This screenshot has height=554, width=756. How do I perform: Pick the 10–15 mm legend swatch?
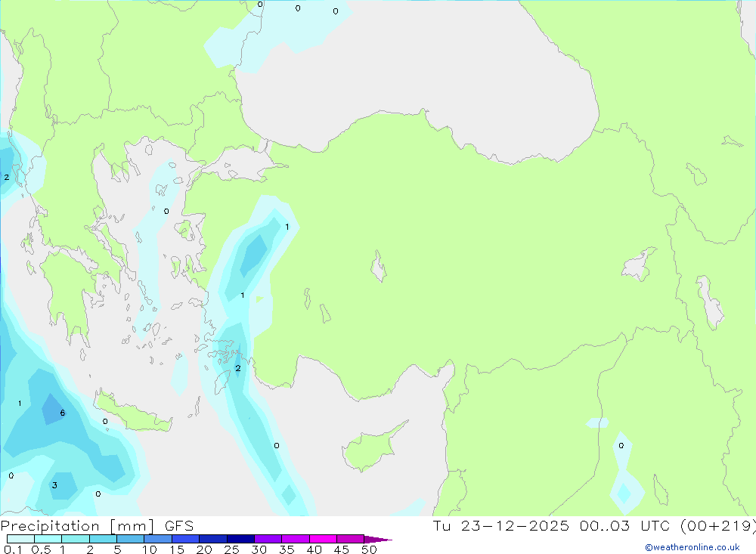point(158,539)
